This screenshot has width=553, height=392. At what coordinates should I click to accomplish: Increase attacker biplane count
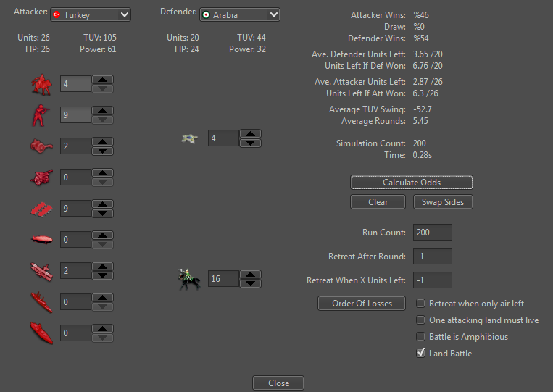click(x=103, y=267)
